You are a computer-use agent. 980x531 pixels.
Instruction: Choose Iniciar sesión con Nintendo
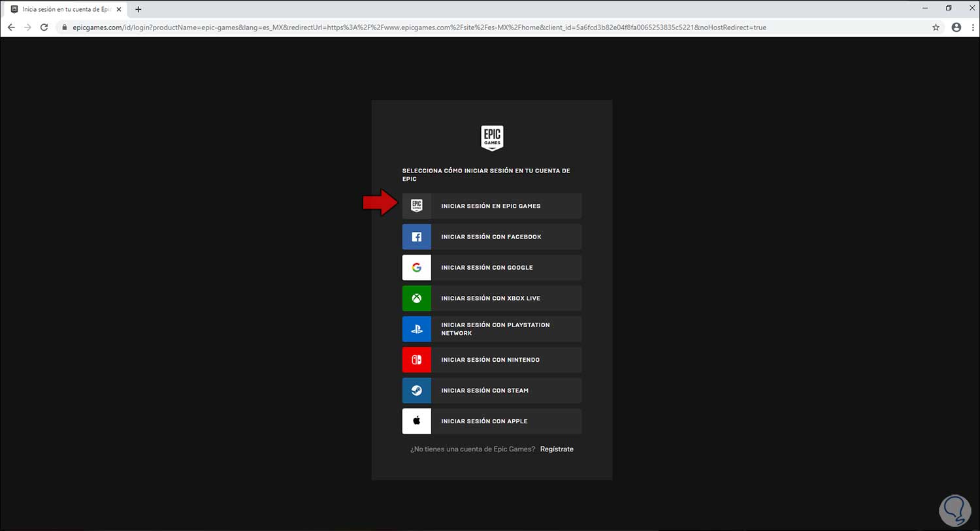492,359
